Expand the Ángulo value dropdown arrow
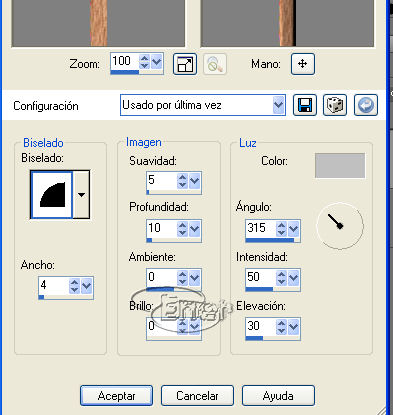Screen dimensions: 393x415 coord(293,229)
